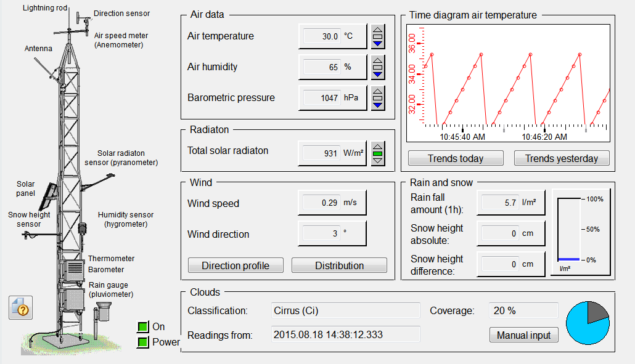Screen dimensions: 635x364
Task: Select the cloud Classification field
Action: (x=345, y=311)
